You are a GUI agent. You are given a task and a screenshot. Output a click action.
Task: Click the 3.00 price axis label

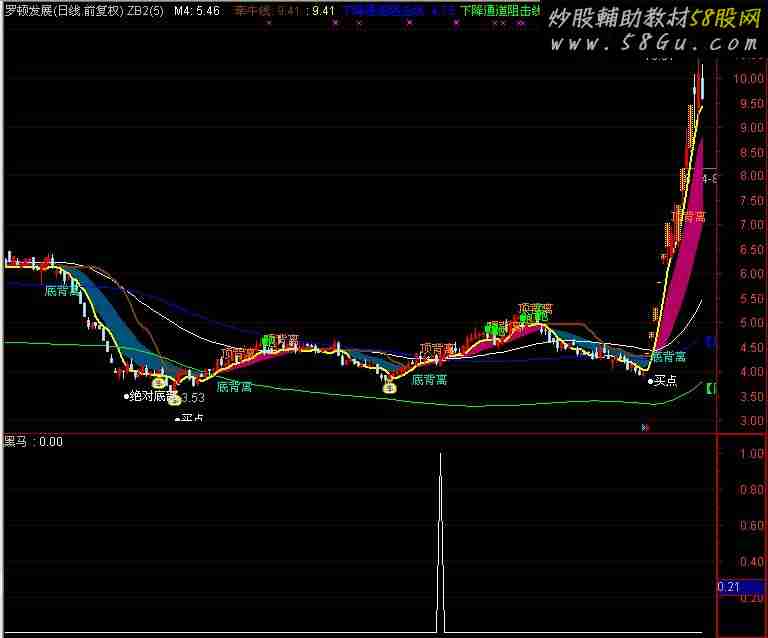point(751,421)
